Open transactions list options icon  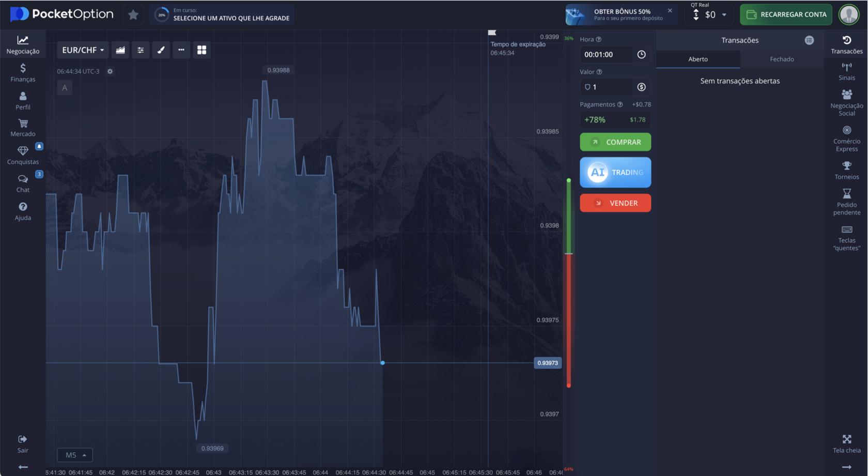tap(809, 40)
